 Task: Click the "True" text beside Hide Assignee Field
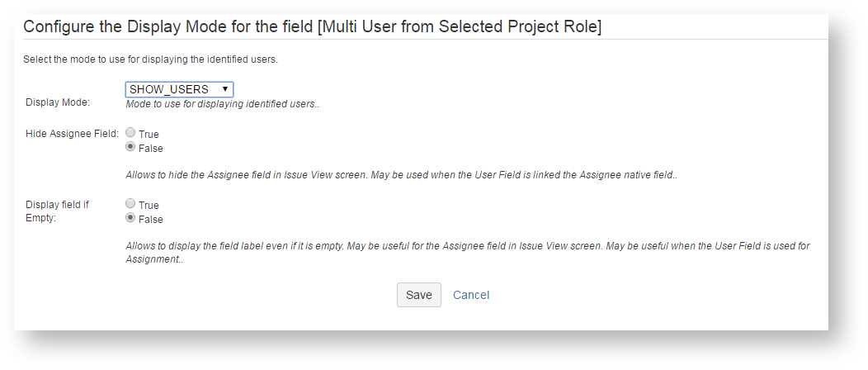pyautogui.click(x=149, y=134)
